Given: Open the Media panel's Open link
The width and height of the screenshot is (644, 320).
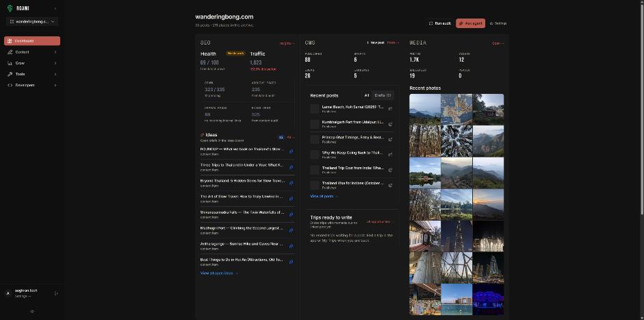Looking at the screenshot, I should pos(498,43).
